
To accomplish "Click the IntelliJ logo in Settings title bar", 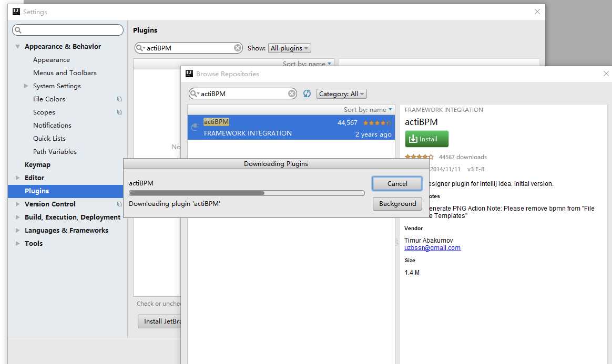I will click(16, 12).
